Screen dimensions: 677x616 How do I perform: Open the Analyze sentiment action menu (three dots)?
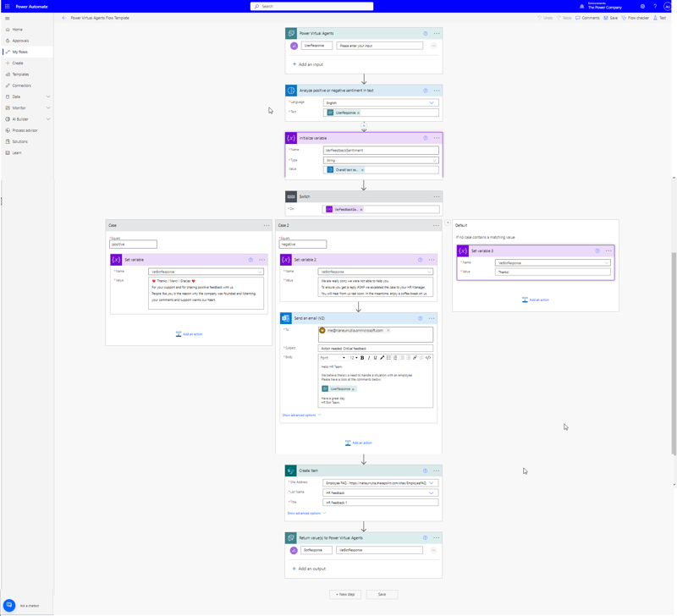437,91
